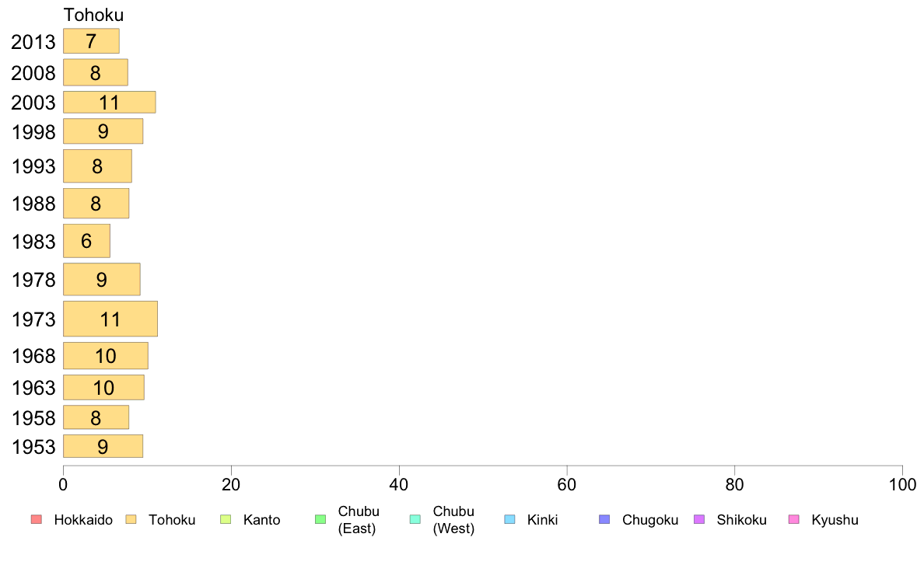Image resolution: width=924 pixels, height=572 pixels.
Task: Click the Chugoku blue legend swatch
Action: (604, 520)
